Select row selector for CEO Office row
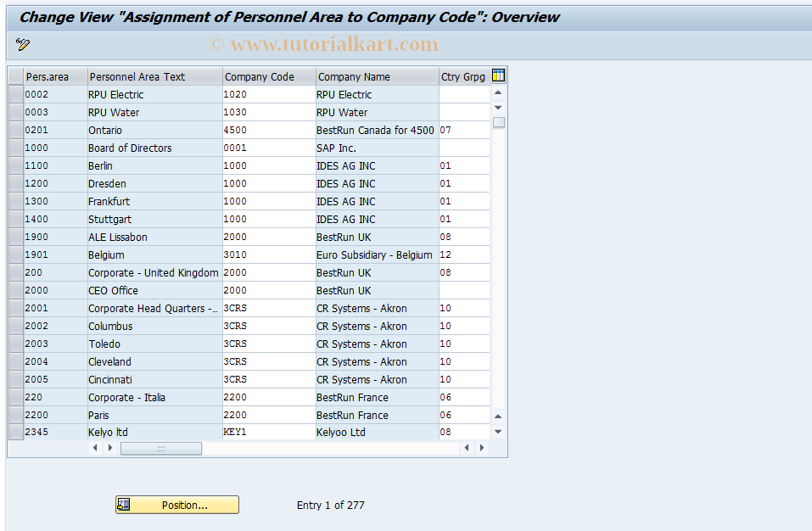 point(16,290)
